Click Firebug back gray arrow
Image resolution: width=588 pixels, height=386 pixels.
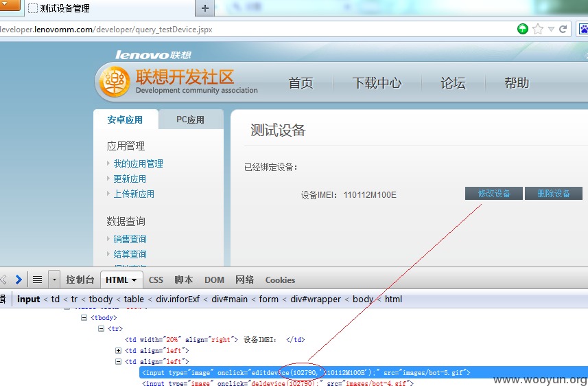pos(3,280)
